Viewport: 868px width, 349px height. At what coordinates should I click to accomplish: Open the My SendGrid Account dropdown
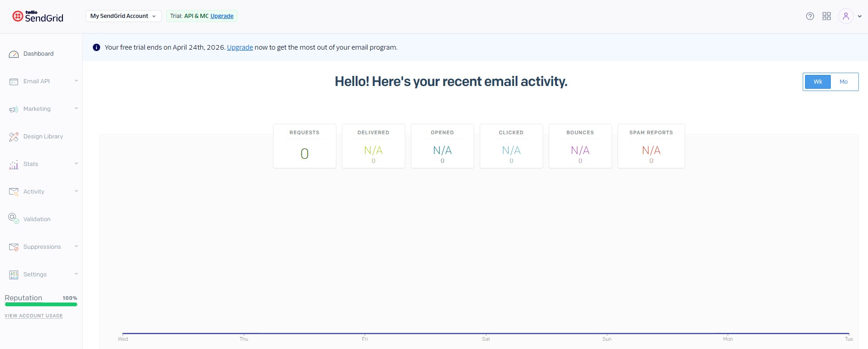pyautogui.click(x=123, y=16)
